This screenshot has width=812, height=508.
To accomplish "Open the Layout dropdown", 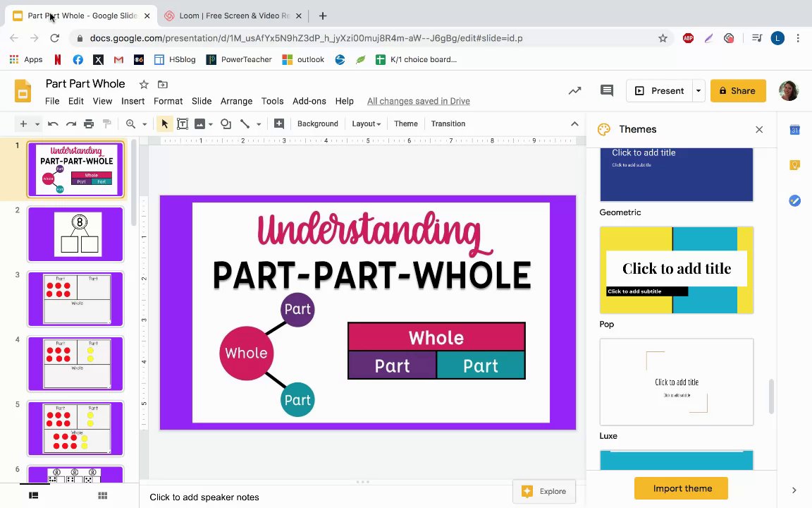I will 366,124.
